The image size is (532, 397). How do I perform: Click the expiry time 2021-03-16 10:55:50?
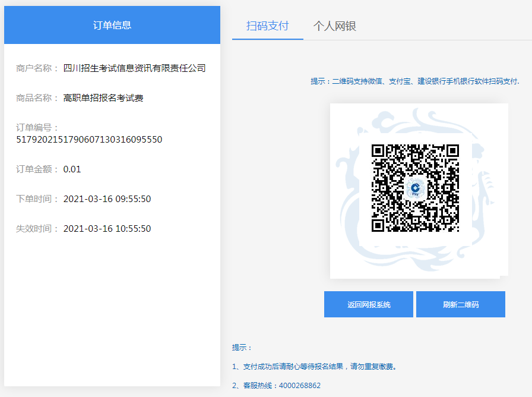[x=107, y=229]
